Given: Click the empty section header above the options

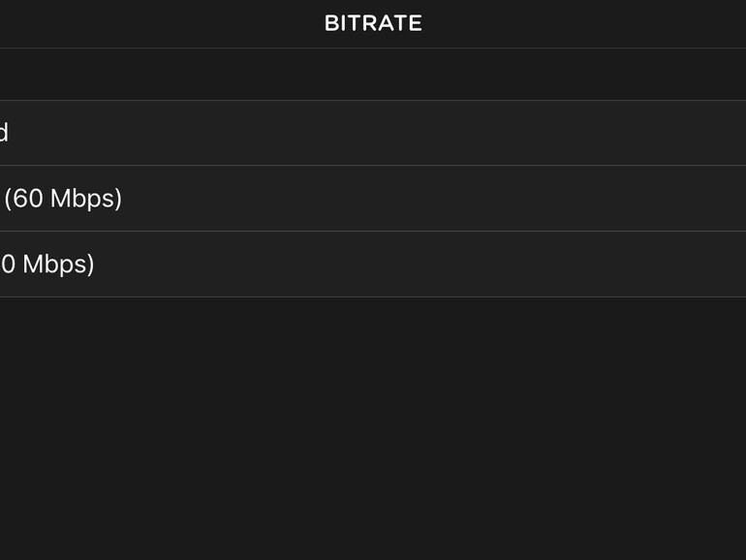Looking at the screenshot, I should pyautogui.click(x=373, y=75).
